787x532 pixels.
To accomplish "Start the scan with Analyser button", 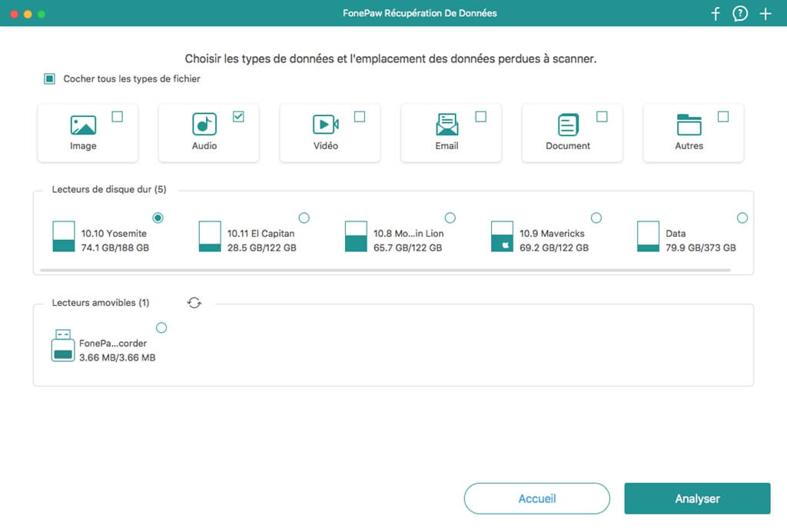I will [x=697, y=498].
